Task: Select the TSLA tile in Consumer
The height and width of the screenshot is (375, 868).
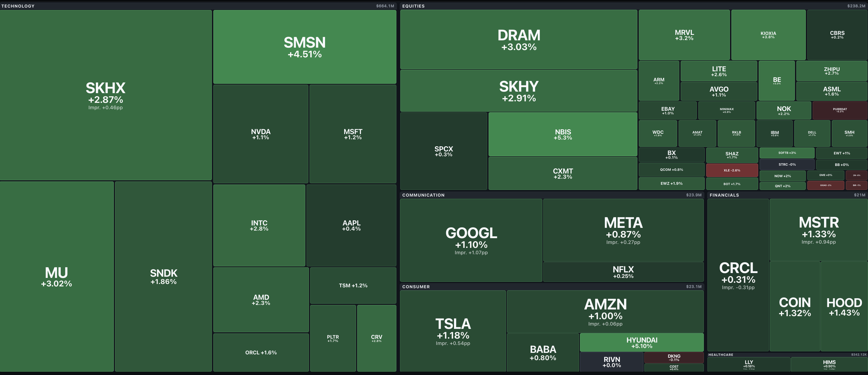Action: click(453, 331)
